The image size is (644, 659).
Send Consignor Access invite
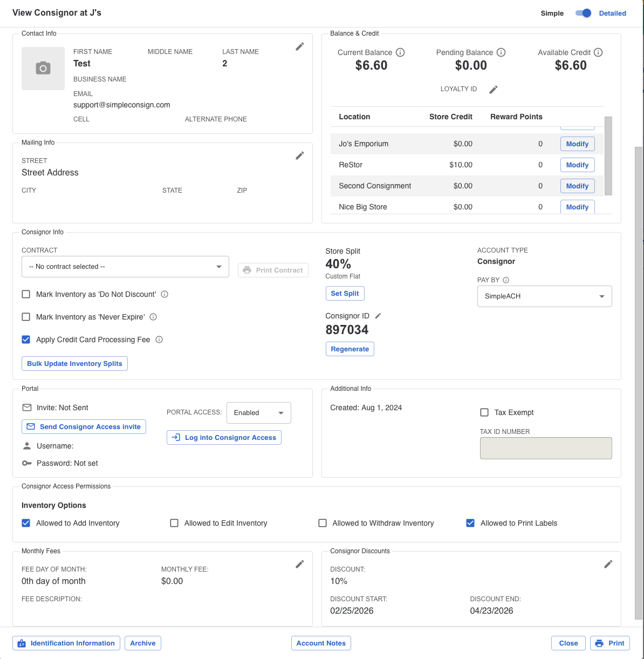[x=84, y=426]
